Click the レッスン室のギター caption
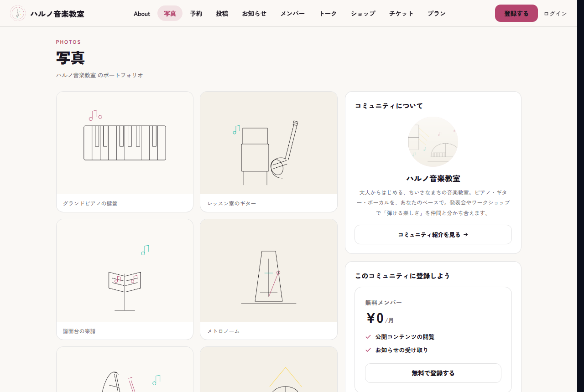The image size is (584, 392). (x=232, y=204)
